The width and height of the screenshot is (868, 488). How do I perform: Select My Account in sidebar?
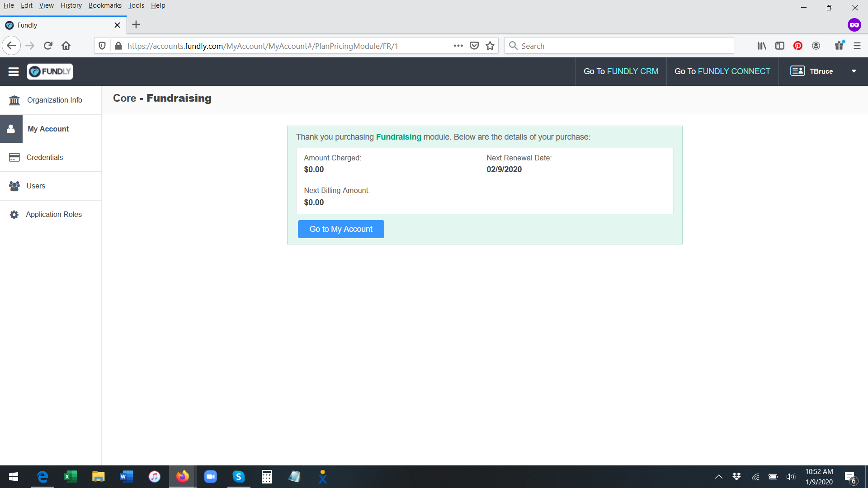tap(51, 129)
